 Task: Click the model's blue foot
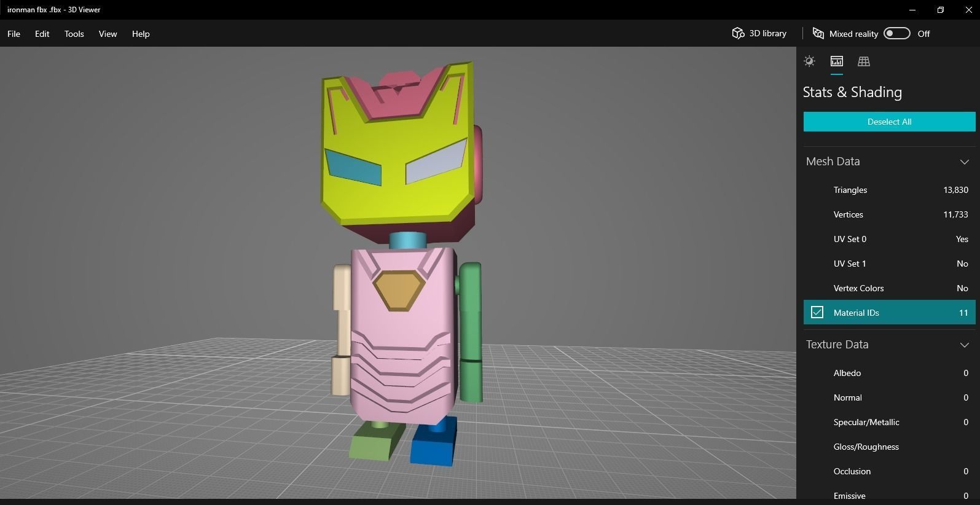click(x=434, y=442)
